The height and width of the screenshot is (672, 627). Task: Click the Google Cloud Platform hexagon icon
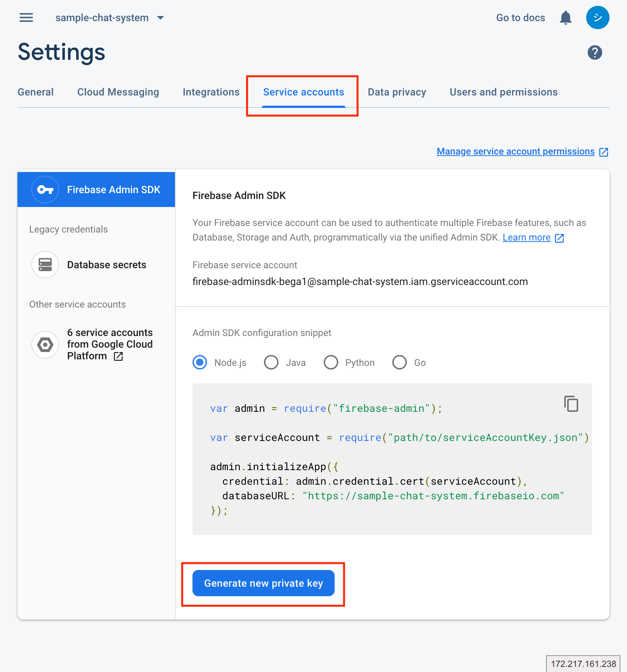45,344
